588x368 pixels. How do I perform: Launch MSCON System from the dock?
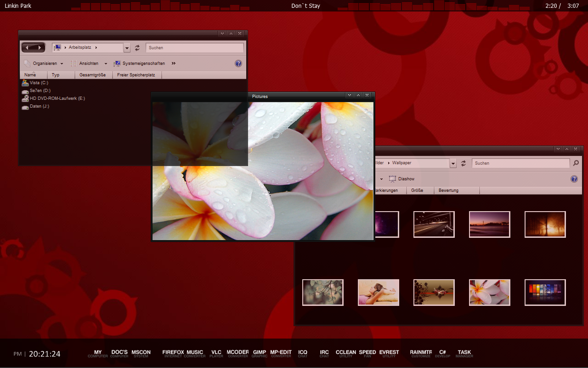click(141, 354)
